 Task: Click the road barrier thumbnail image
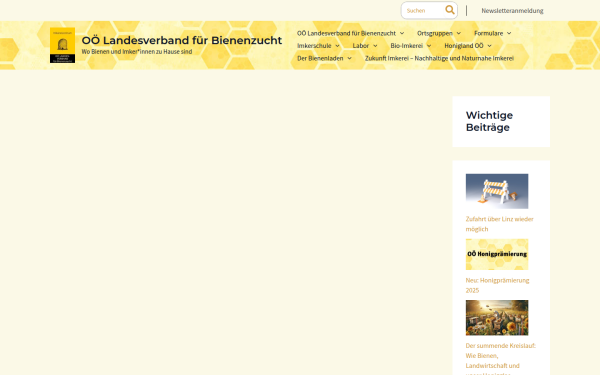coord(497,191)
